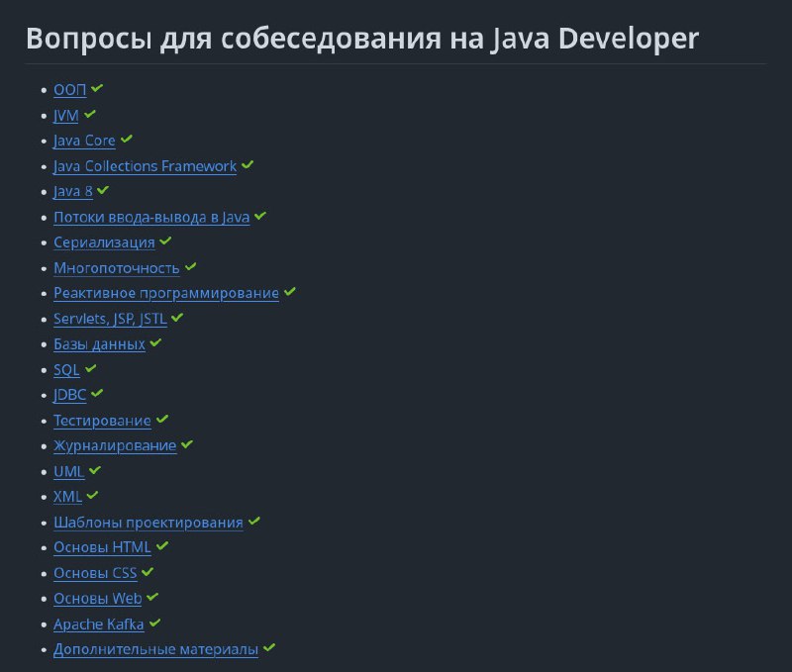Click the checkmark beside Apache Kafka
The width and height of the screenshot is (792, 672).
tap(154, 623)
